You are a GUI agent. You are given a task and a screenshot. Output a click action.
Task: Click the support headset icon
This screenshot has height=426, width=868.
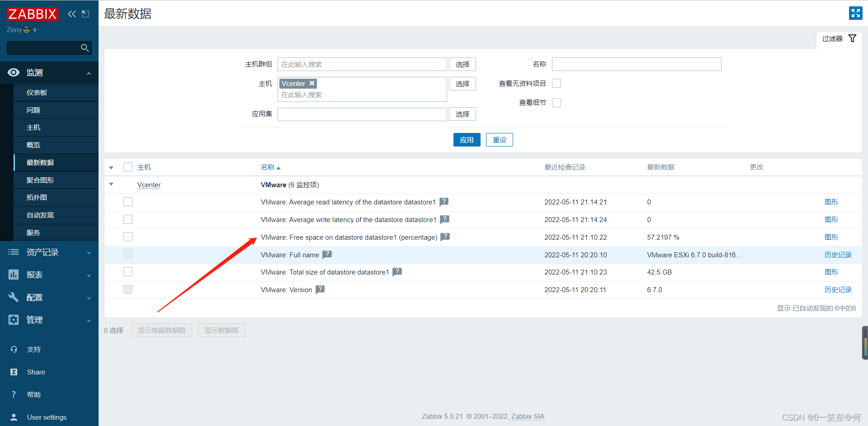pos(14,350)
